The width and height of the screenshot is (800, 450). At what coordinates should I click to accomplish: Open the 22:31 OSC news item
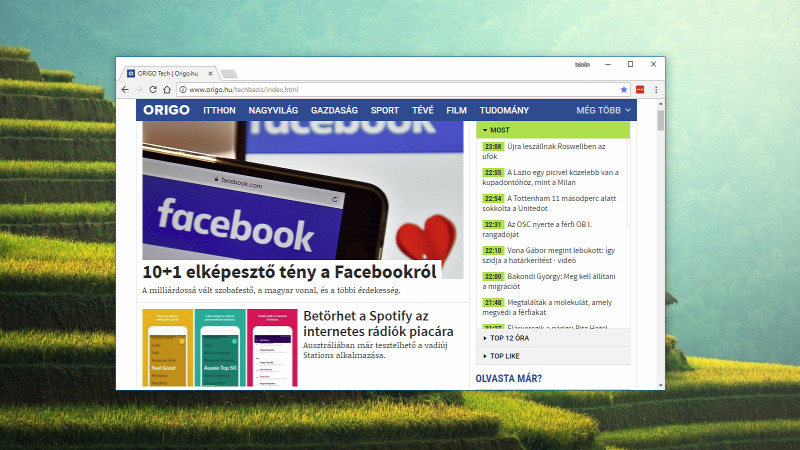[537, 229]
